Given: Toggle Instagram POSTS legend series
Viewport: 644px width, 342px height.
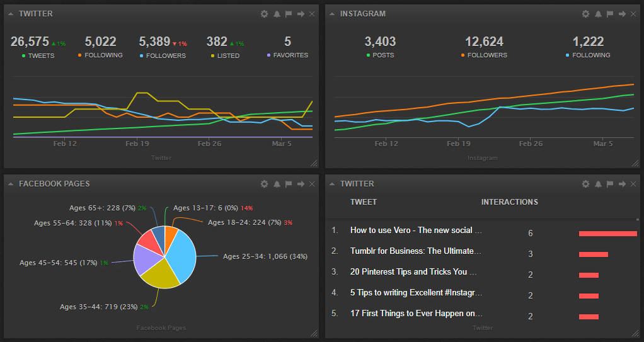Looking at the screenshot, I should point(381,55).
